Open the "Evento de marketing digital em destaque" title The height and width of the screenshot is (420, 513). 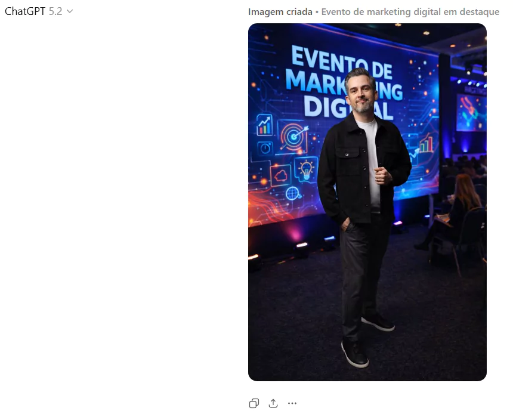(410, 12)
